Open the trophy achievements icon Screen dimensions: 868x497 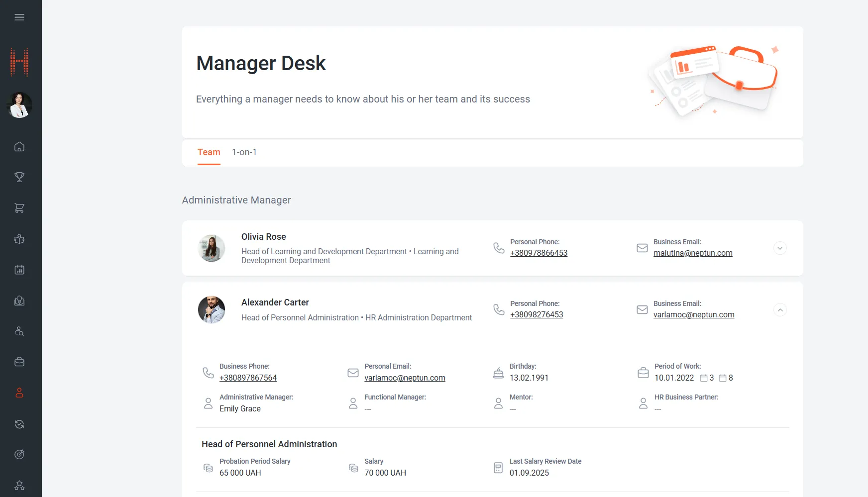[19, 177]
